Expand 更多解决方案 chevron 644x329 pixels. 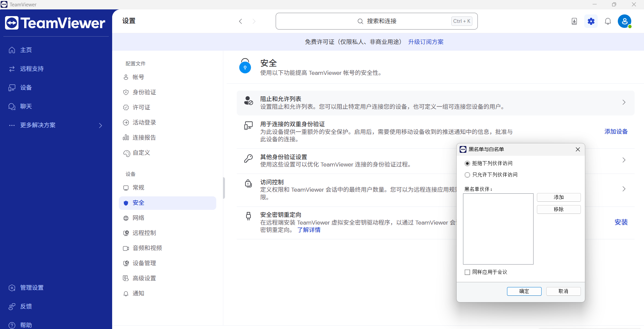100,125
